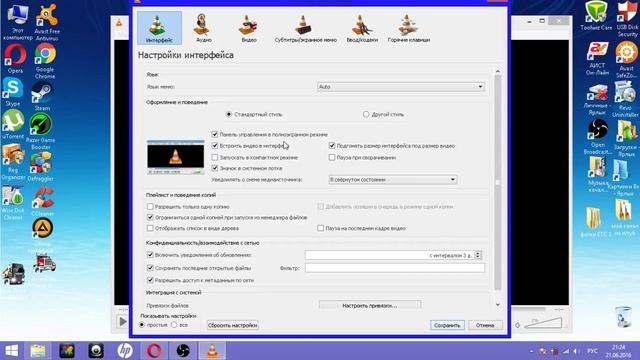The width and height of the screenshot is (640, 360).
Task: Open Toolwiz Care desktop icon
Action: [x=596, y=16]
